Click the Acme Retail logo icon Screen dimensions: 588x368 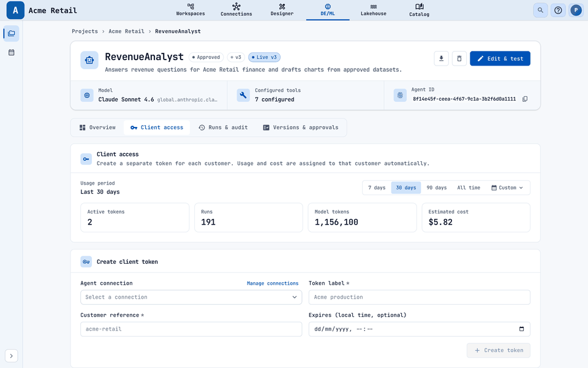click(x=15, y=10)
